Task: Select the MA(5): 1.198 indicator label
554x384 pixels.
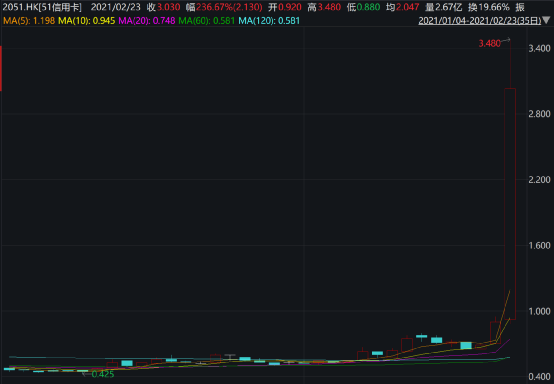Action: click(29, 21)
